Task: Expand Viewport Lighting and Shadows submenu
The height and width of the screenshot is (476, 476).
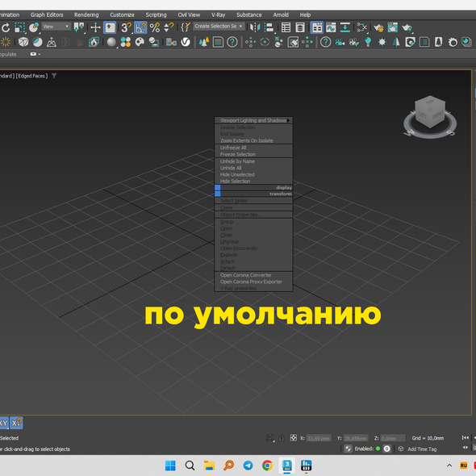Action: (253, 120)
